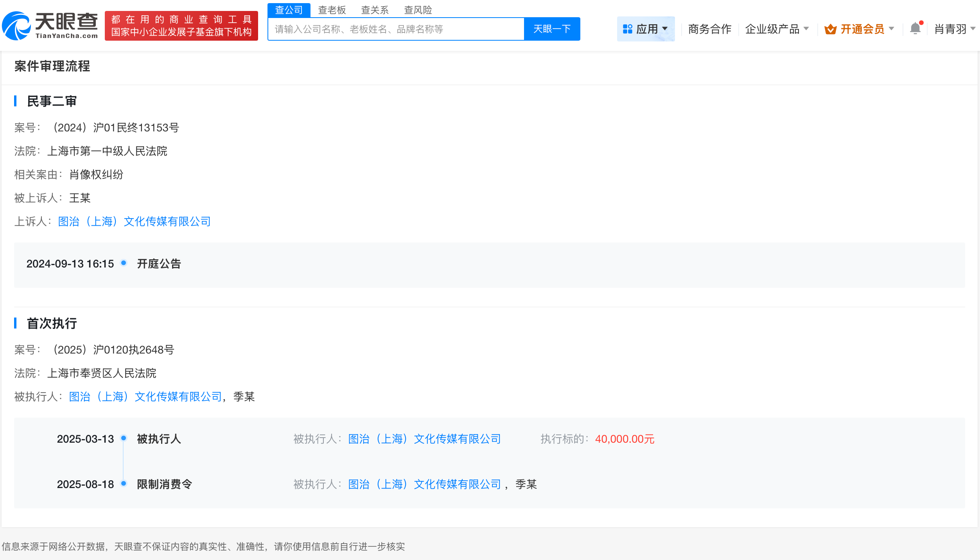980x560 pixels.
Task: Select the 查公司 tab
Action: pyautogui.click(x=289, y=10)
